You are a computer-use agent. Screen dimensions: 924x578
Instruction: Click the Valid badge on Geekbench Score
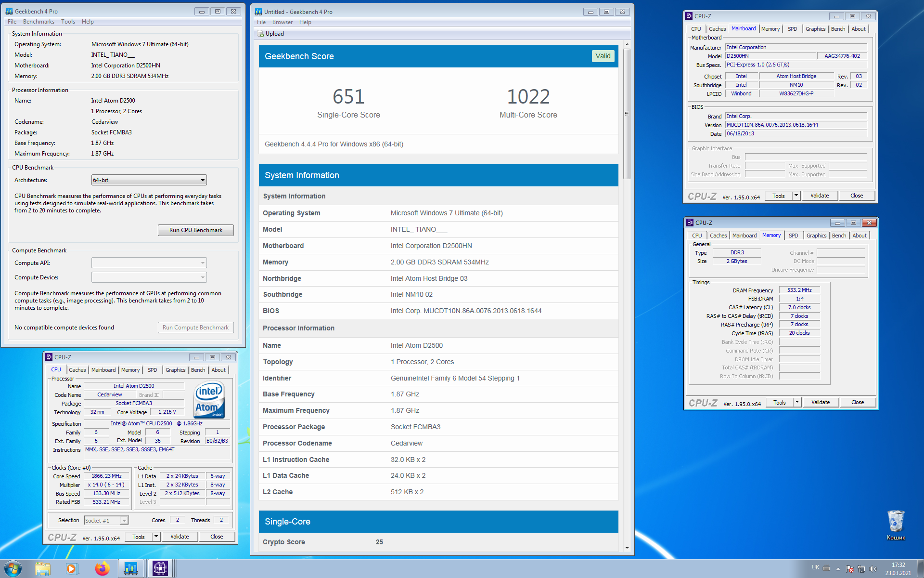click(603, 56)
